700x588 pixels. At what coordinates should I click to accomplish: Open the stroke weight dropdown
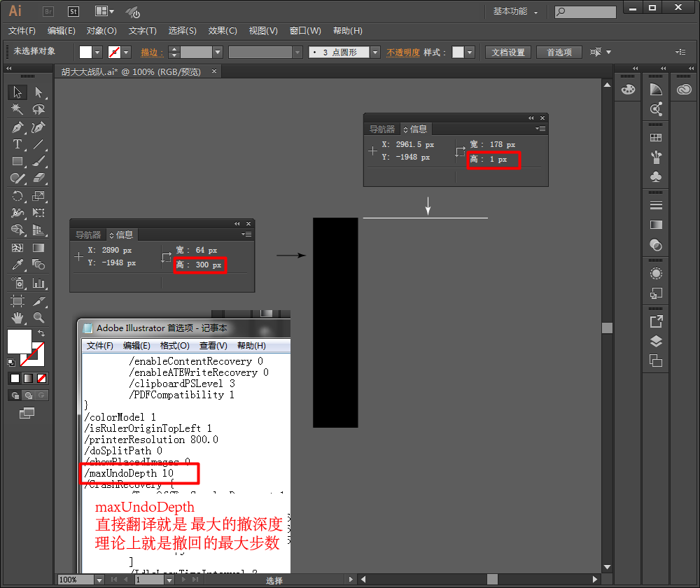pos(218,52)
